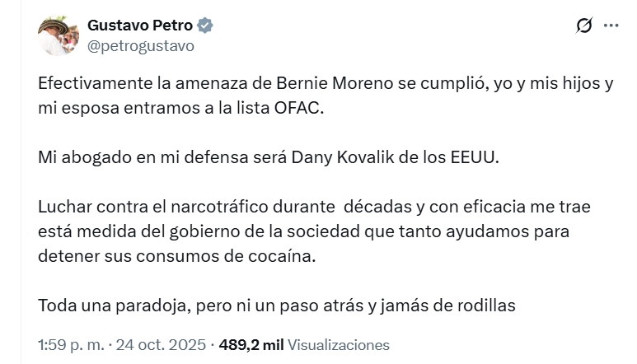Open the three-dot more options menu

(x=611, y=26)
